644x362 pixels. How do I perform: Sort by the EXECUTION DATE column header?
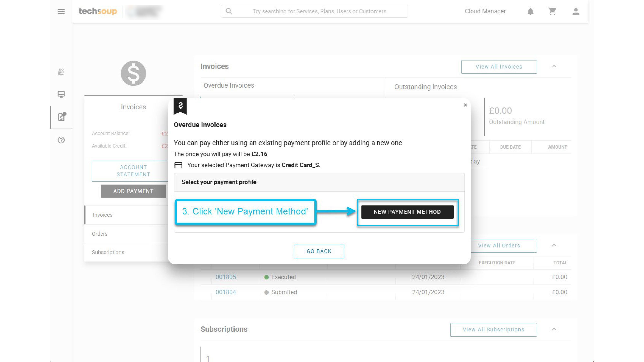click(497, 263)
